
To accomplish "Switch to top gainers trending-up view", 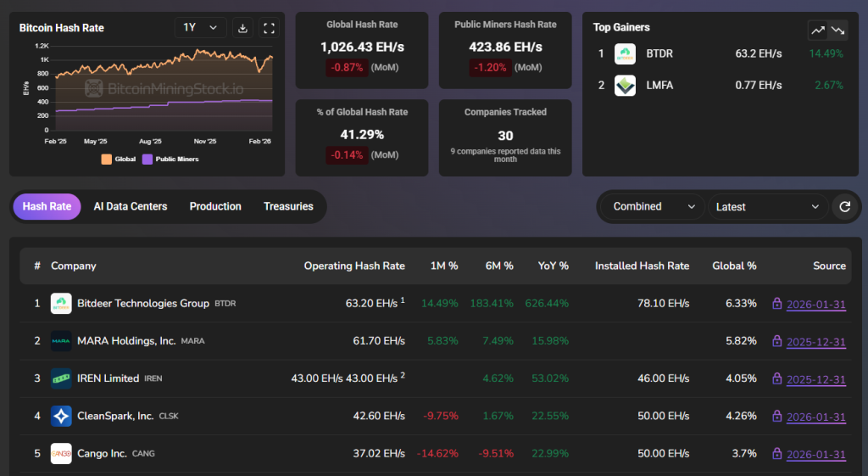I will click(817, 30).
